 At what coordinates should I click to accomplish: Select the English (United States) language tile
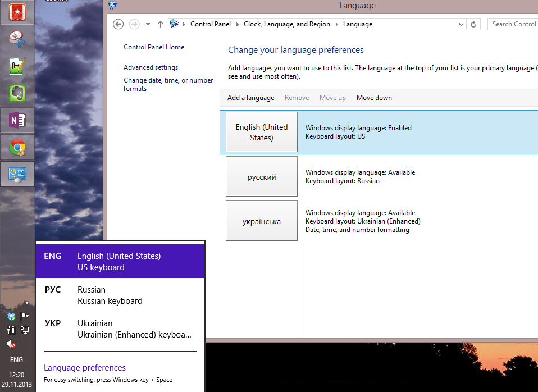pos(262,132)
